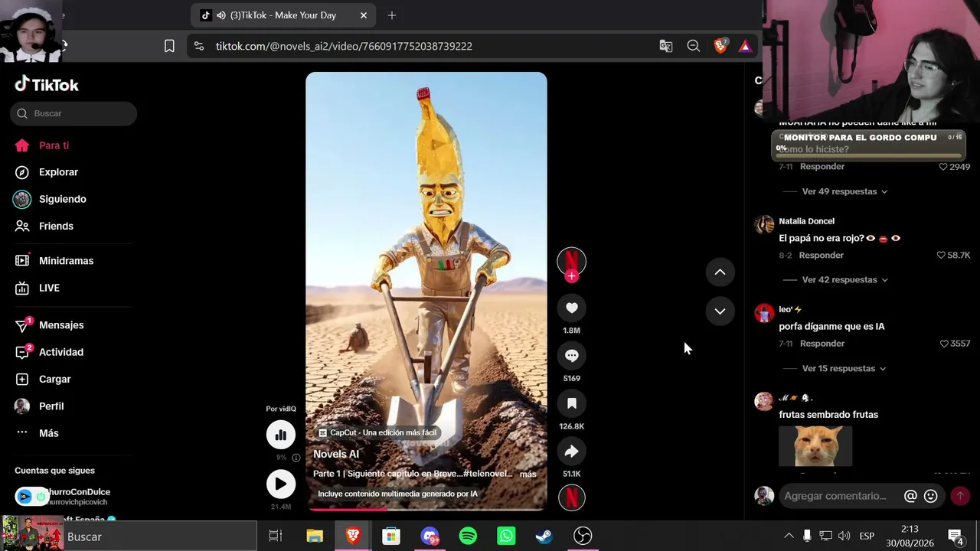Open Natalia Doncel's profile from her name
This screenshot has height=551, width=980.
click(x=806, y=221)
